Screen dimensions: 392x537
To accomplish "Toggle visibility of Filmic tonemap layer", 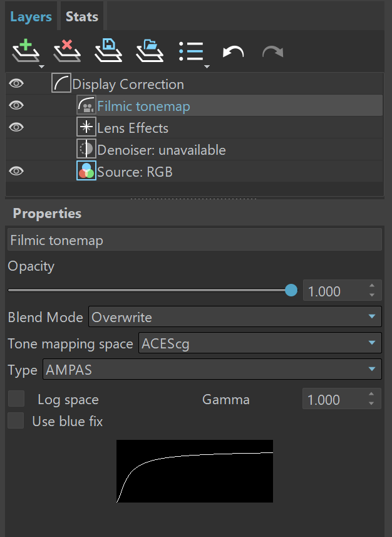I will (x=16, y=105).
